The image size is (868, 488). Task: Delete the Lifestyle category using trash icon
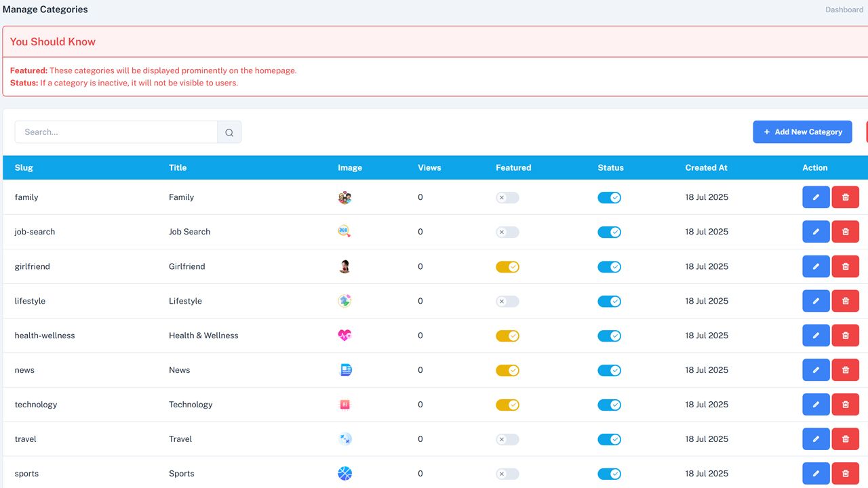pyautogui.click(x=845, y=301)
